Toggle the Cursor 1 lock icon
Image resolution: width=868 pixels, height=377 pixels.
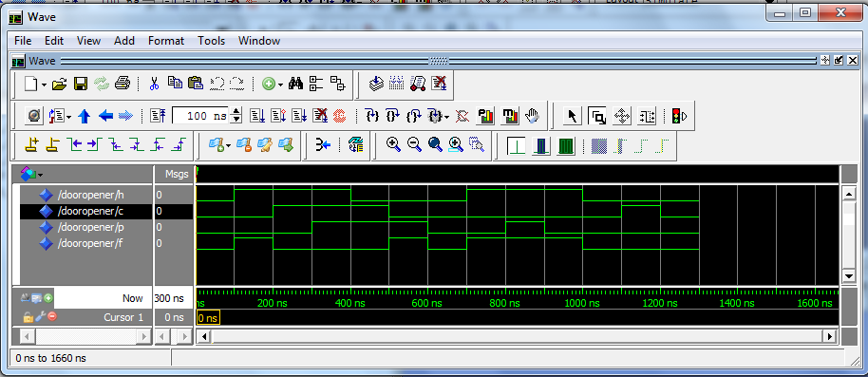click(28, 316)
